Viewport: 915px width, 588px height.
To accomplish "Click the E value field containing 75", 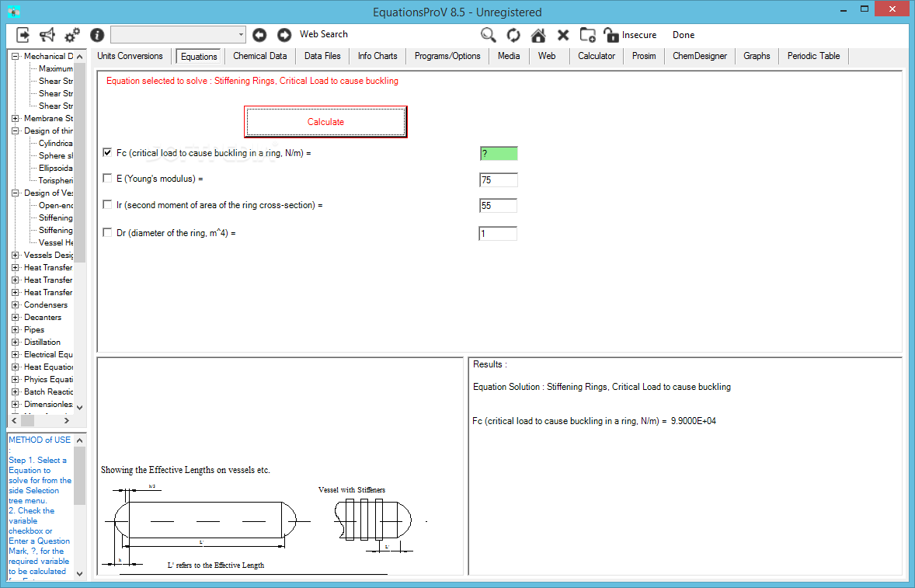I will click(499, 179).
